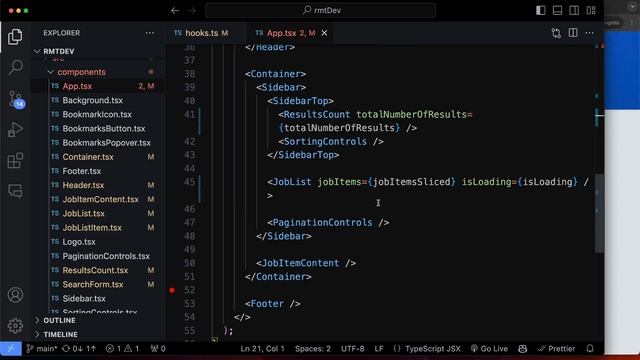Open Sidebar.tsx file
The width and height of the screenshot is (640, 360).
point(98,299)
